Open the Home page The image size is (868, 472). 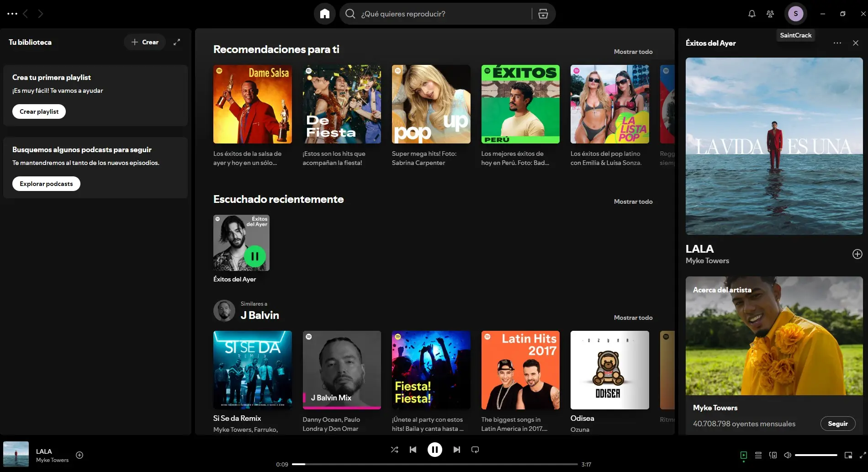(x=324, y=13)
